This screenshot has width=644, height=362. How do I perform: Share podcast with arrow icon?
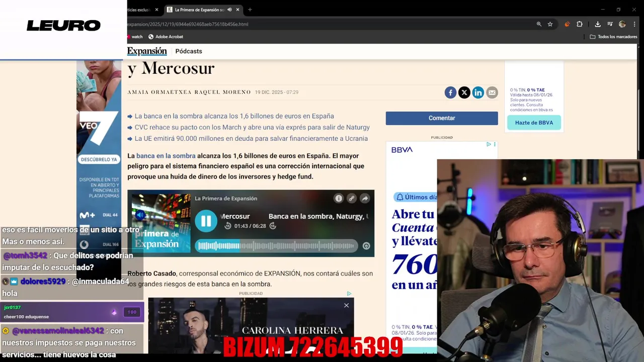click(x=365, y=199)
